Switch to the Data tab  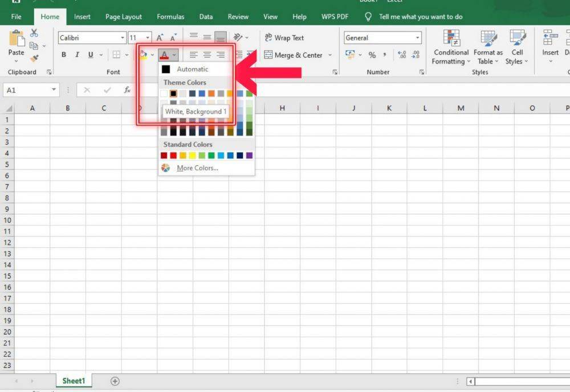206,17
